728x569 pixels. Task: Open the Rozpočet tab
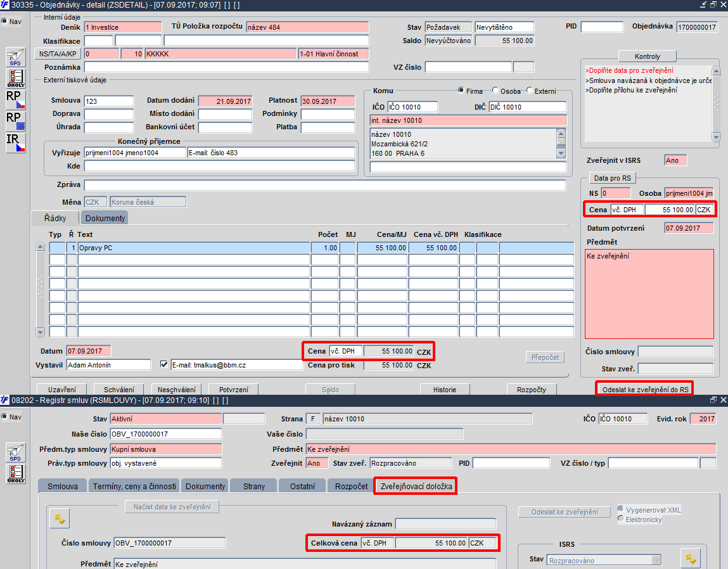pos(351,486)
